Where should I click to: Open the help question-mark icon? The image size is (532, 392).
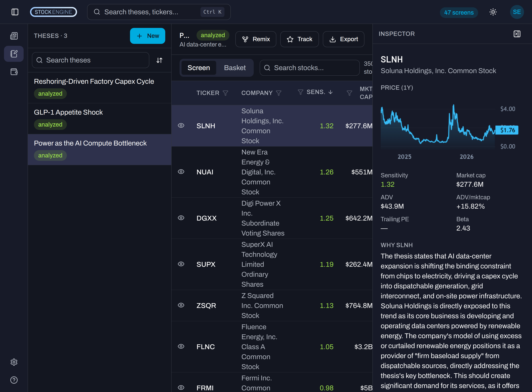pos(14,380)
